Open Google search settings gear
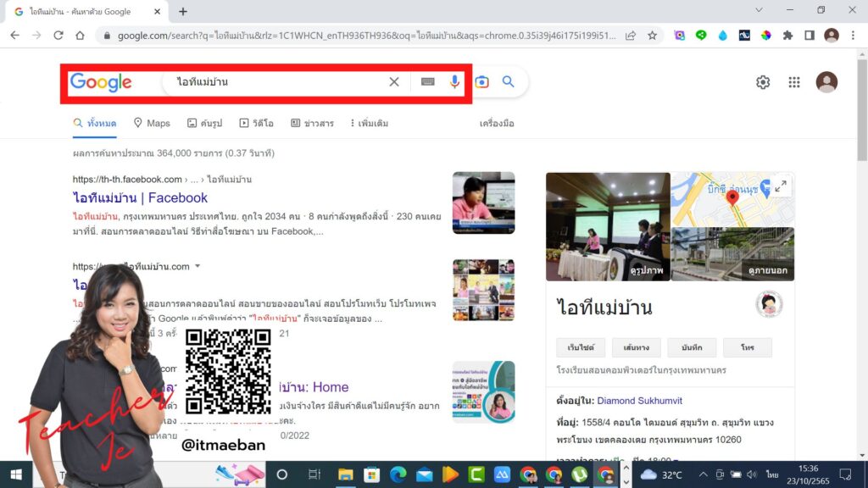Image resolution: width=868 pixels, height=488 pixels. 763,82
